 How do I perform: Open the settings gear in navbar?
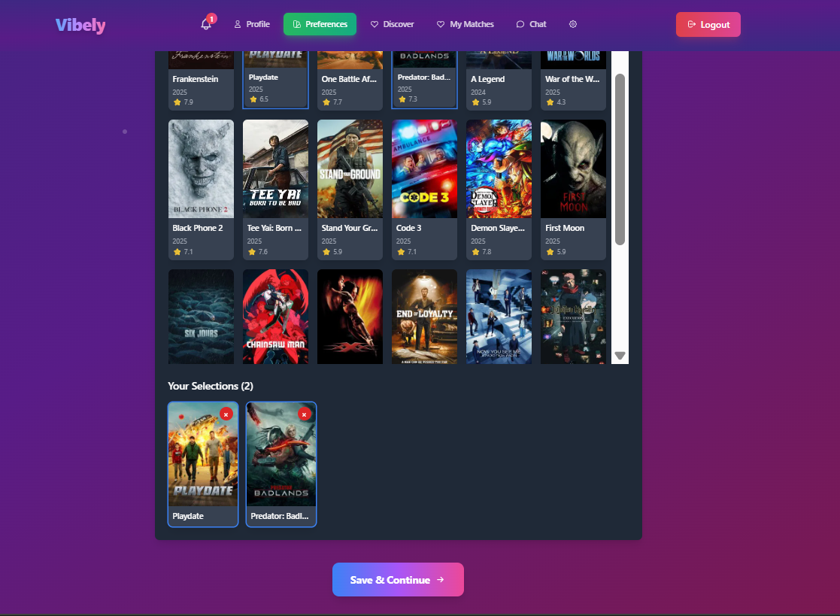(573, 24)
